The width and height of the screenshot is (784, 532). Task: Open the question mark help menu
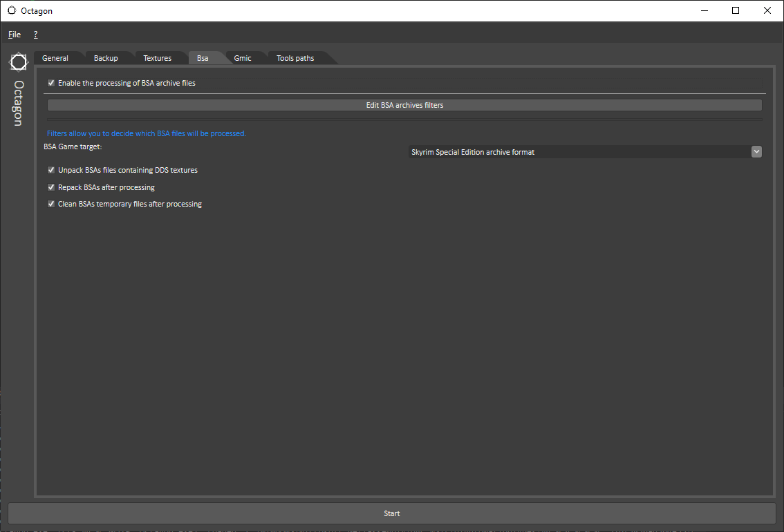35,35
